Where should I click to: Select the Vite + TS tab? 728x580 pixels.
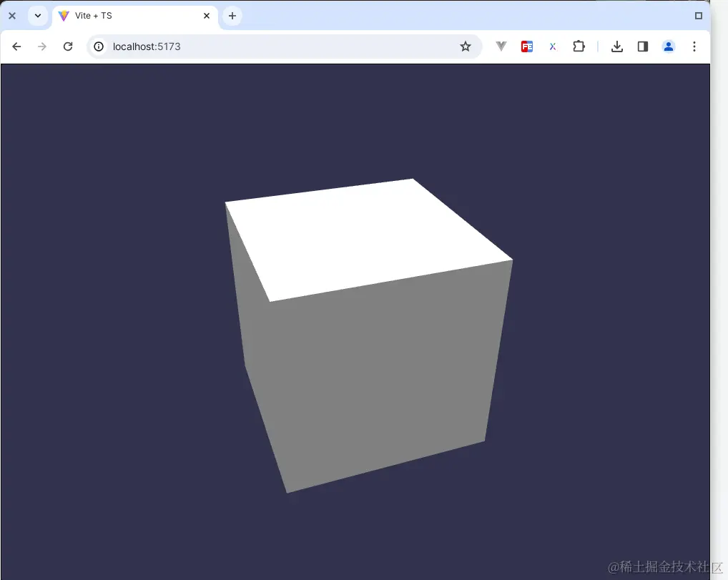pos(114,15)
